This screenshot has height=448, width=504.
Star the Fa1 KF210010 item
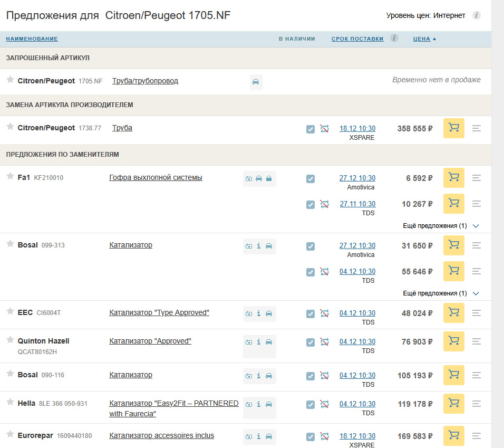(x=11, y=176)
